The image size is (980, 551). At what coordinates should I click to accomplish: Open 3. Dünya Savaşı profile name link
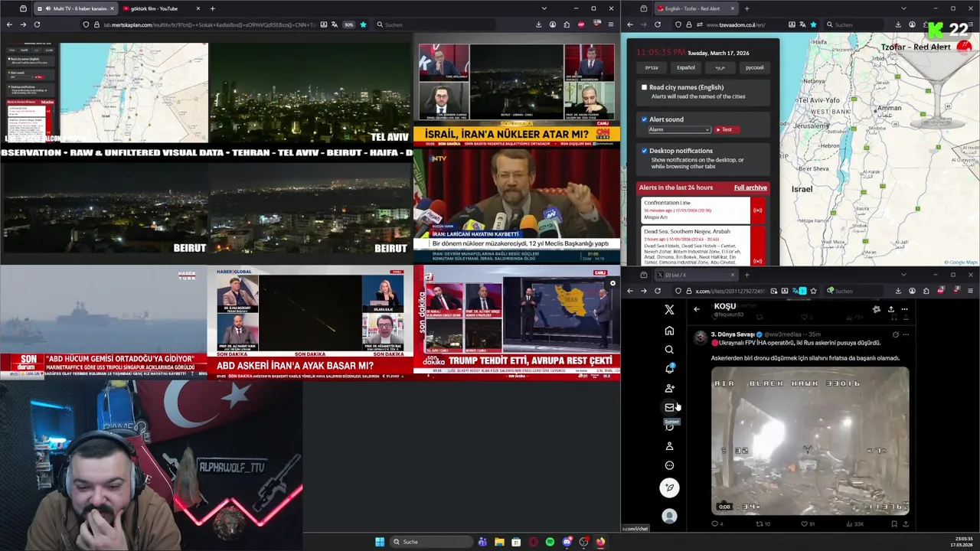[733, 334]
